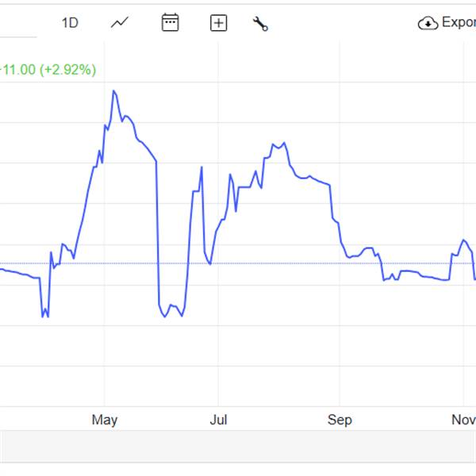
Task: Click the Export button label
Action: [x=459, y=22]
